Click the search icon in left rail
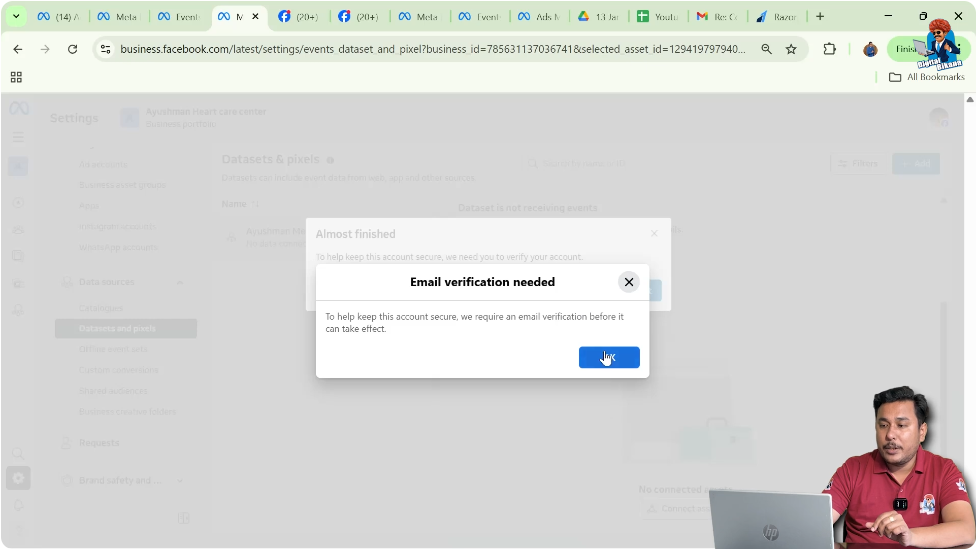The height and width of the screenshot is (551, 977). coord(18,453)
